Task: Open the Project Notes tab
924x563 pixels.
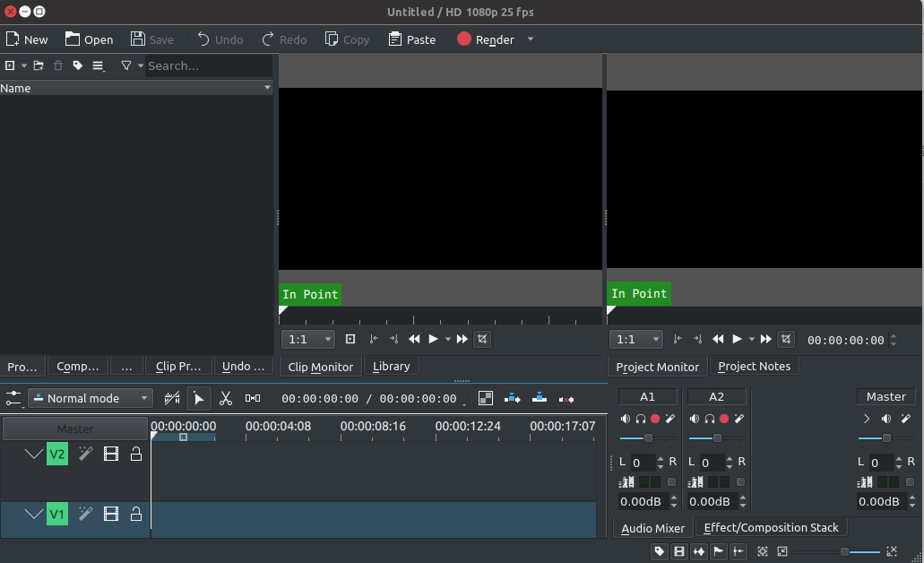Action: 754,366
